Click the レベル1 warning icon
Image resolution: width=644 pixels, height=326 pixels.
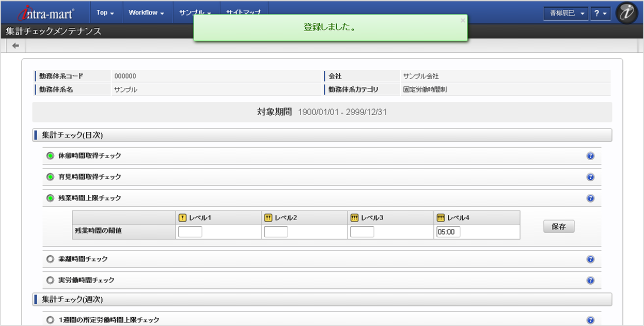pos(182,218)
